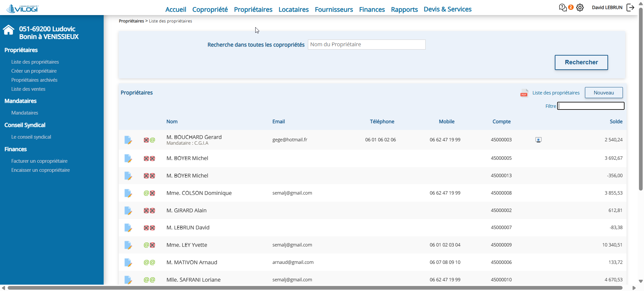Click the Liste des propriétaires PDF link

click(x=556, y=93)
